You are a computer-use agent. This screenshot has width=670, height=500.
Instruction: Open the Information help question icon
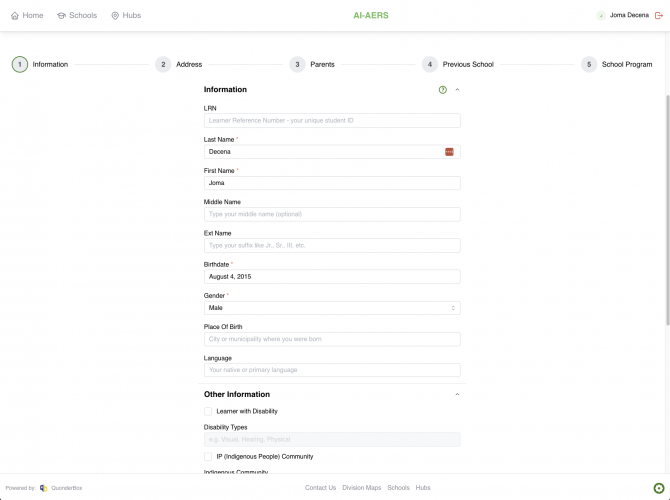tap(443, 90)
